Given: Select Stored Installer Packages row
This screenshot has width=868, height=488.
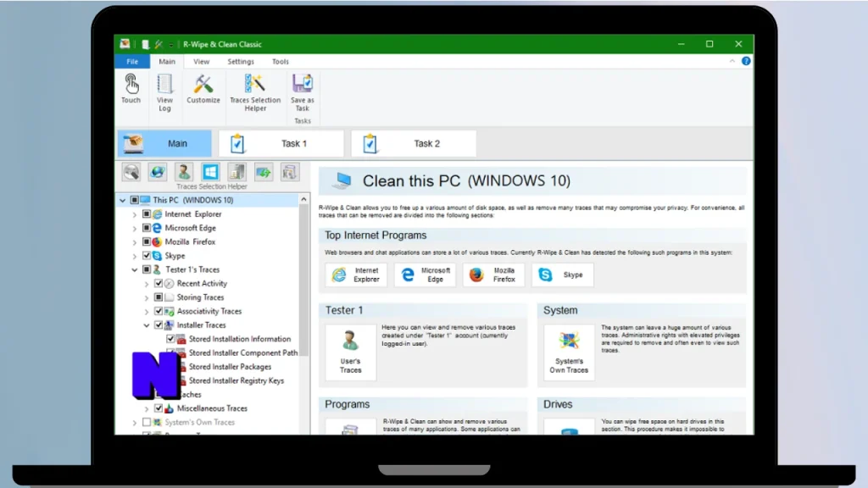Looking at the screenshot, I should click(230, 366).
